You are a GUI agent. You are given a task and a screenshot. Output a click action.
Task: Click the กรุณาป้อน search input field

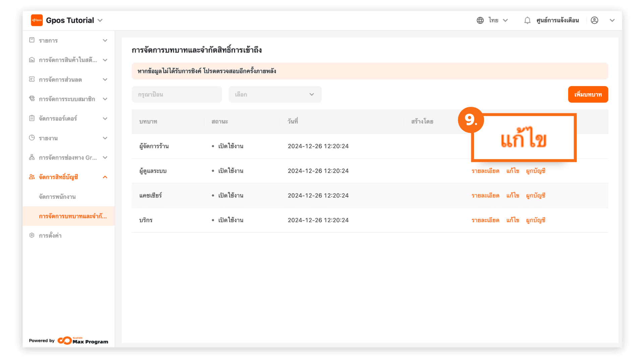[177, 95]
